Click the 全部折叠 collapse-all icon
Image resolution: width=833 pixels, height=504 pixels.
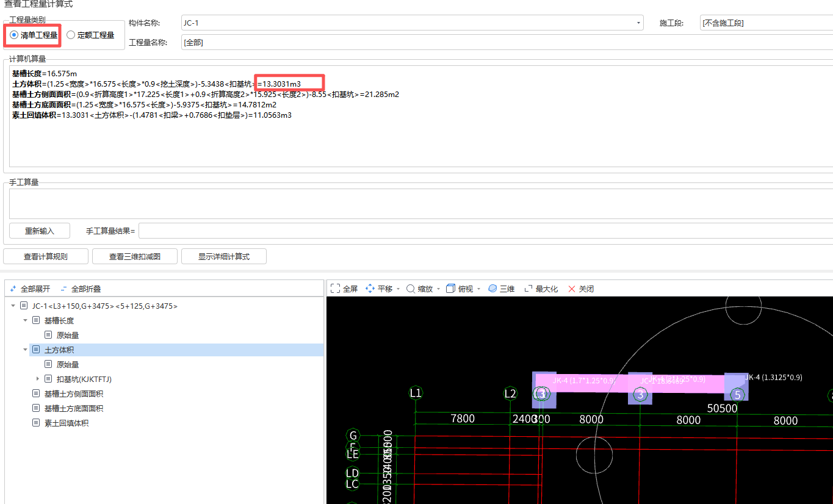tap(64, 289)
